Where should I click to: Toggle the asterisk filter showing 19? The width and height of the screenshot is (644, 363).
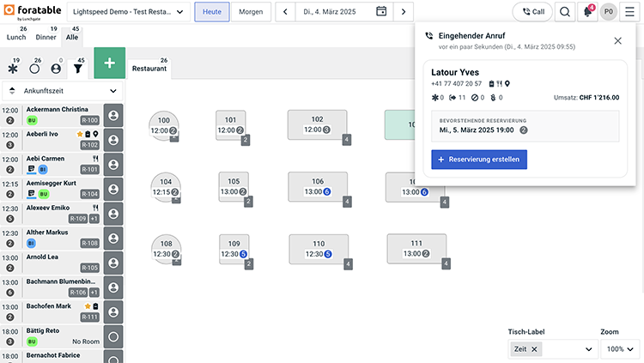[x=12, y=69]
